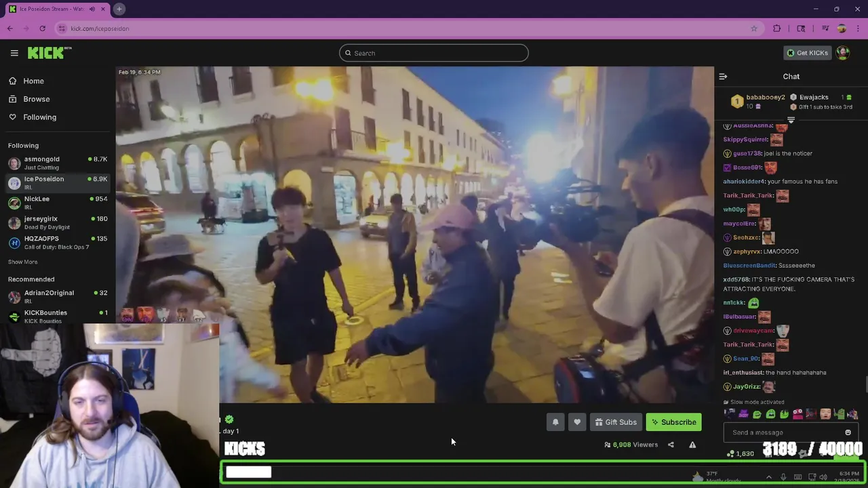Viewport: 868px width, 488px height.
Task: Click the channel points balance 1,630
Action: 740,453
